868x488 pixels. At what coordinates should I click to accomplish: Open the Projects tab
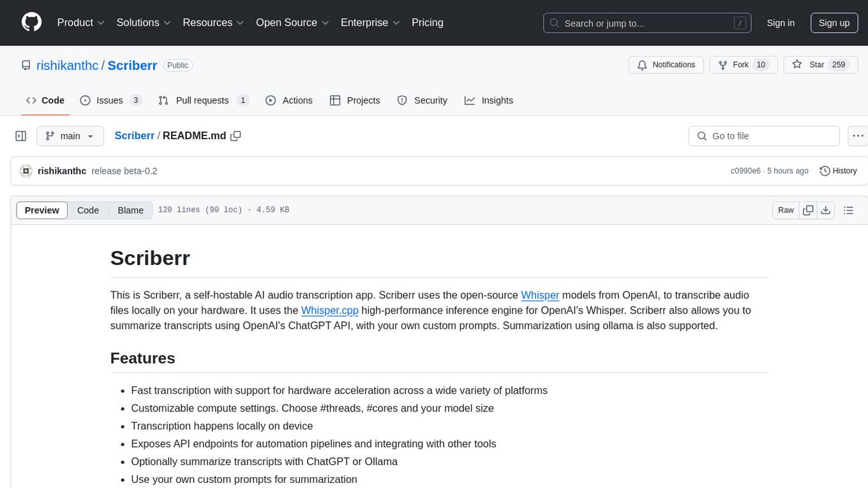click(x=355, y=100)
